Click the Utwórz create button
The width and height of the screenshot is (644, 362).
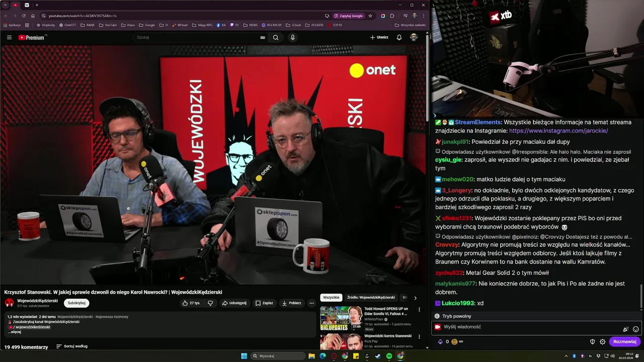(x=379, y=37)
